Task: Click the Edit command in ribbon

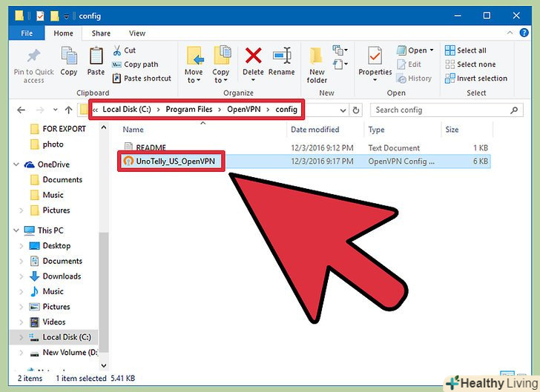Action: [x=409, y=64]
